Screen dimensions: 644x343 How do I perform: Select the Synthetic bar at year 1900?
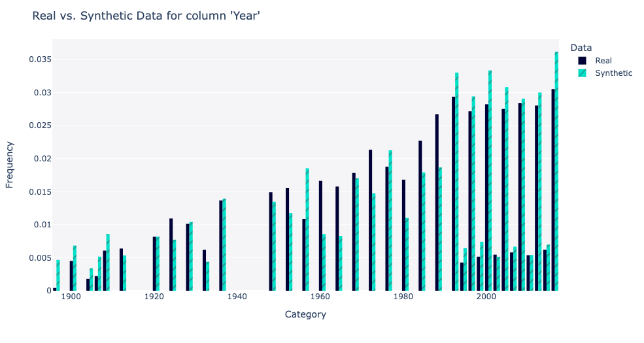coord(75,268)
